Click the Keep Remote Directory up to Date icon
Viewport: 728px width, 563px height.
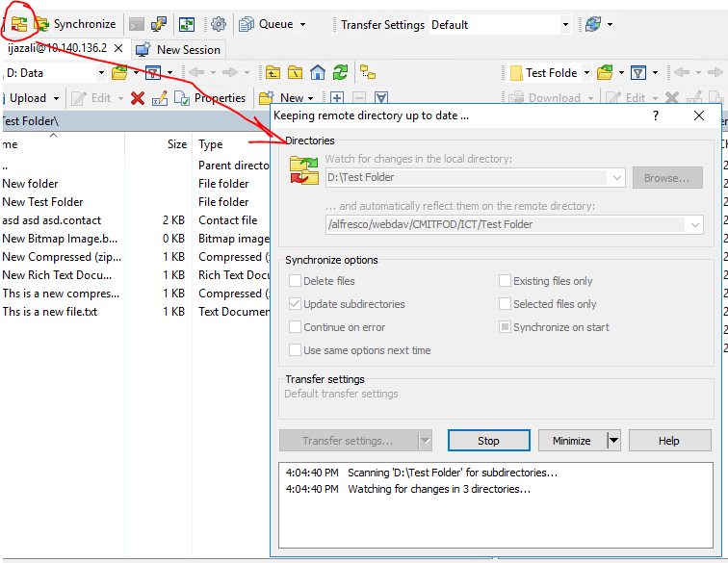tap(18, 24)
